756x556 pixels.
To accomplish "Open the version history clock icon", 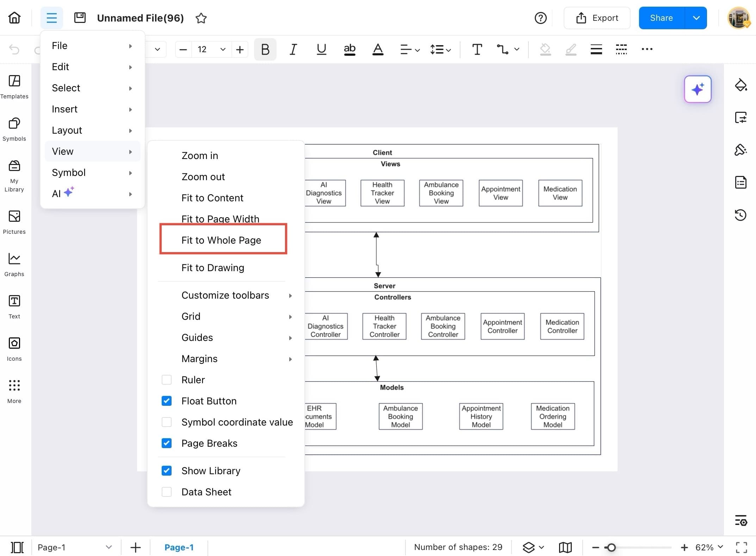I will click(x=740, y=215).
